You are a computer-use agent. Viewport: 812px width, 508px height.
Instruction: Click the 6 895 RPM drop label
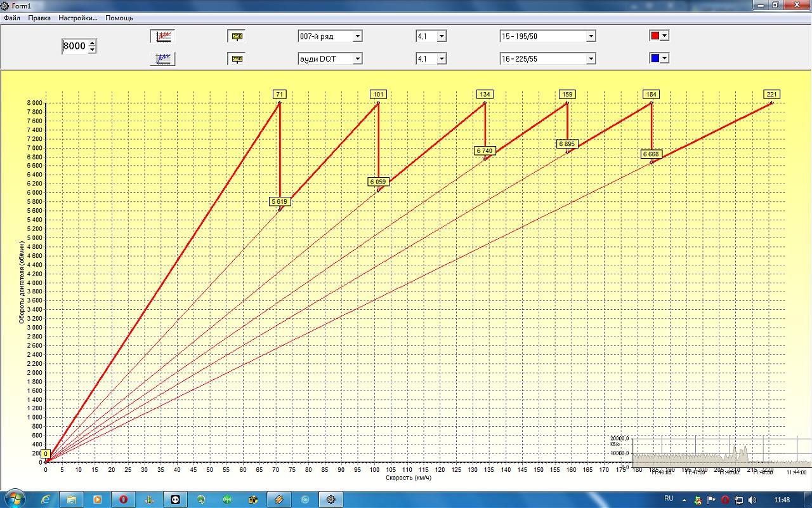tap(567, 144)
